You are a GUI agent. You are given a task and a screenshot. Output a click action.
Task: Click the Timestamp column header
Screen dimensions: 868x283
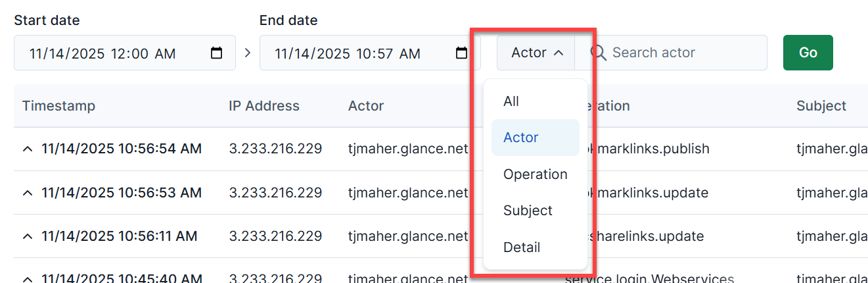point(58,106)
